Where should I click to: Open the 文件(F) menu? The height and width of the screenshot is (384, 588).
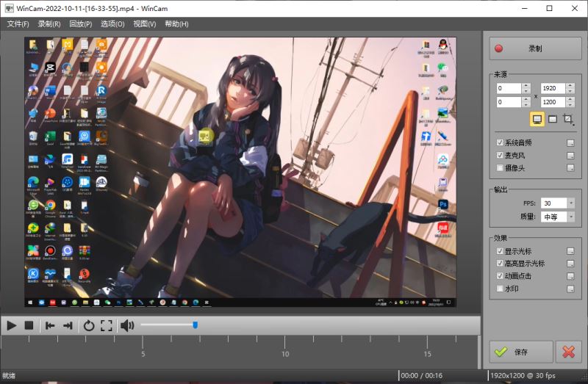pos(18,24)
